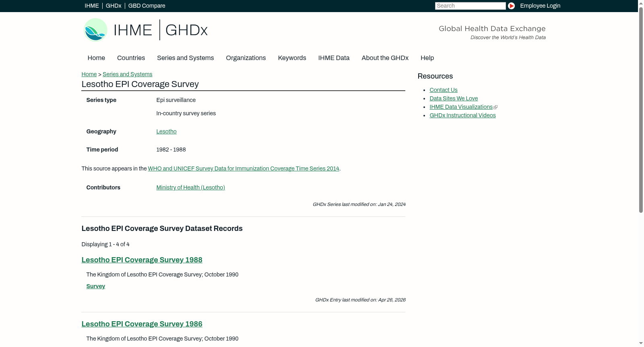Click the 'Lesotho EPI Coverage Survey' page title

coord(140,84)
